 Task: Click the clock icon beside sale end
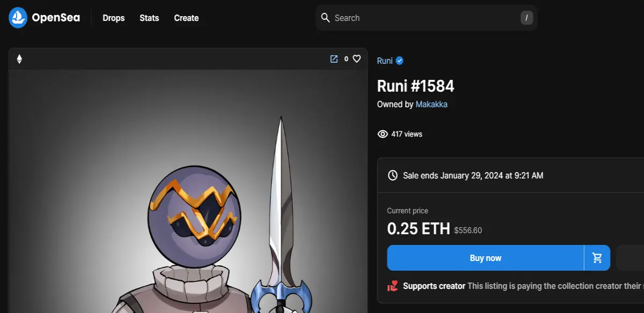pyautogui.click(x=393, y=175)
